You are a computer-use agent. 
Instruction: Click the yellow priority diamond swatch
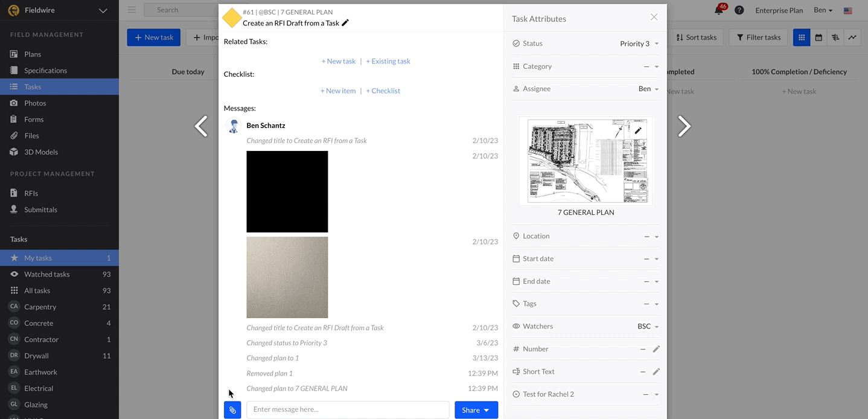[232, 18]
